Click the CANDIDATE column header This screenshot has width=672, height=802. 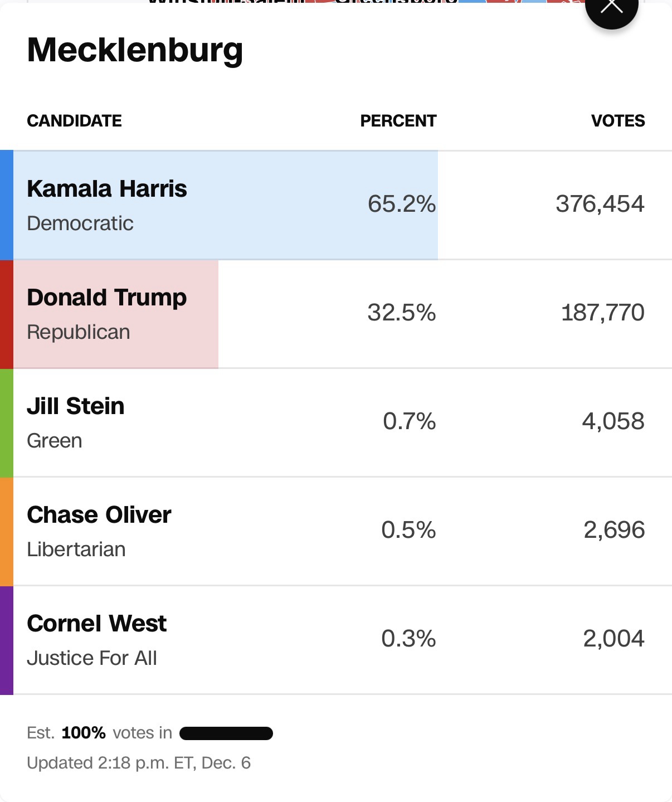click(74, 121)
